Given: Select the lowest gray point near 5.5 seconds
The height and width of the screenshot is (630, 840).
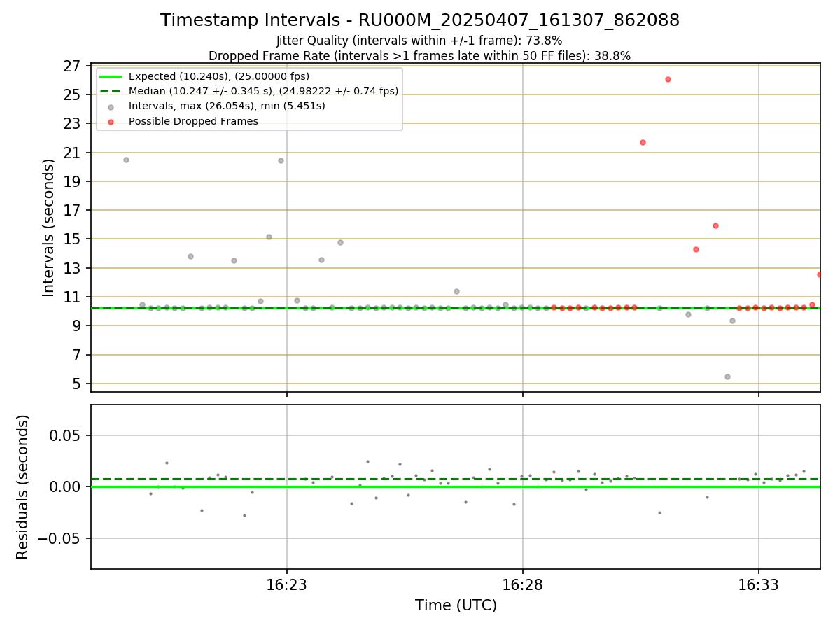Looking at the screenshot, I should pos(727,377).
